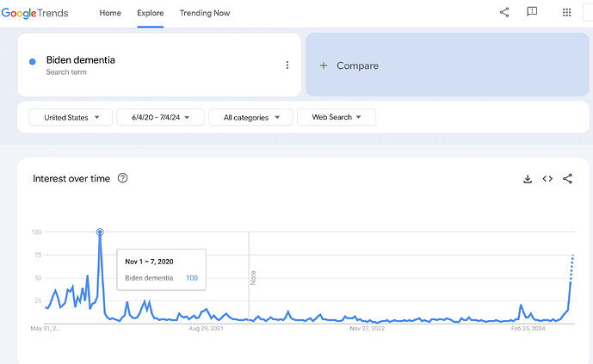Image resolution: width=593 pixels, height=364 pixels.
Task: Open the help icon beside Interest over time
Action: [123, 178]
